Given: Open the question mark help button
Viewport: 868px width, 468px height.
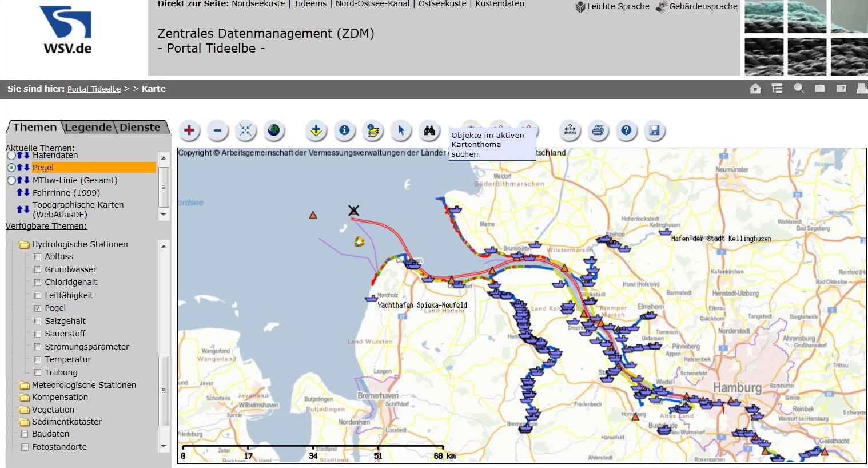Looking at the screenshot, I should pyautogui.click(x=626, y=131).
